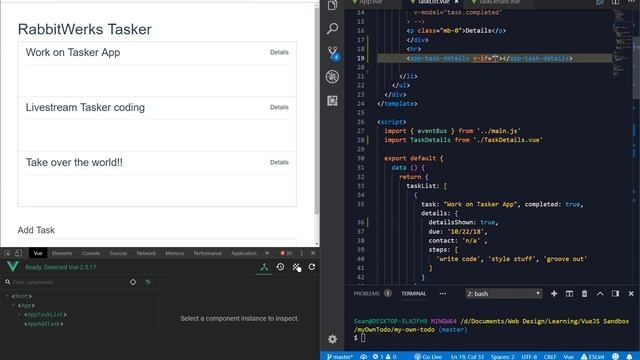Switch to Application devtools tab
The image size is (640, 360).
coord(244,253)
